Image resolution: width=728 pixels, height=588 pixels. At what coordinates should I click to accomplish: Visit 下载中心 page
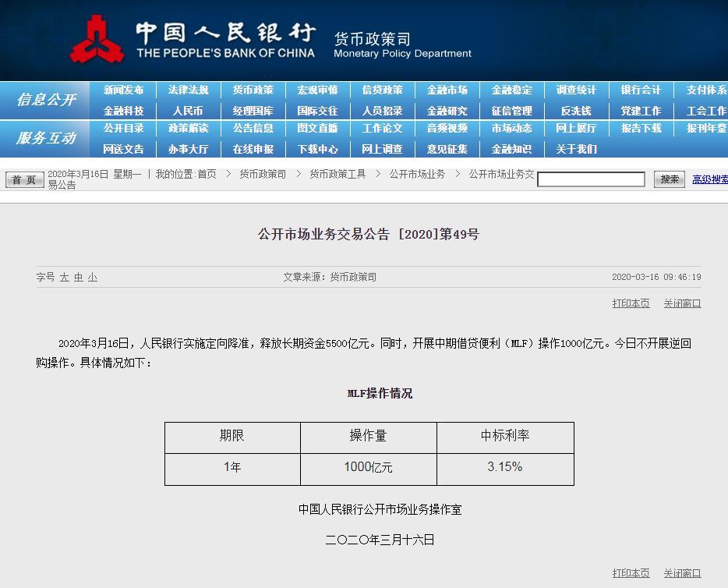[317, 149]
